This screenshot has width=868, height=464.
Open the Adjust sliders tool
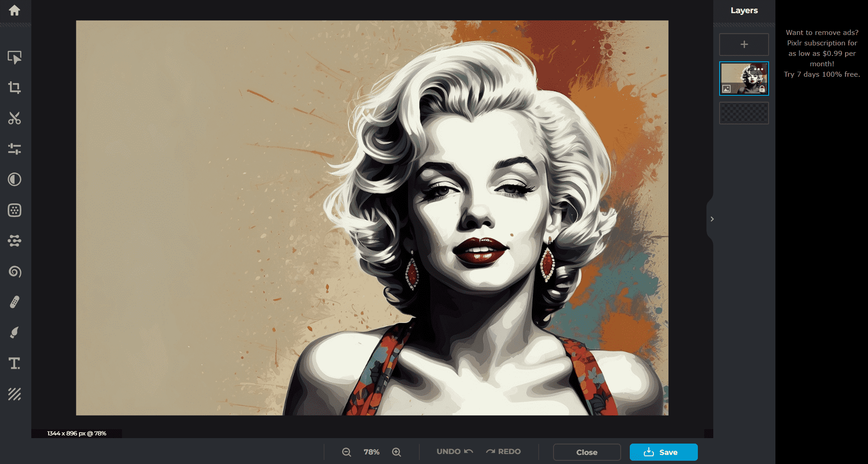(15, 149)
